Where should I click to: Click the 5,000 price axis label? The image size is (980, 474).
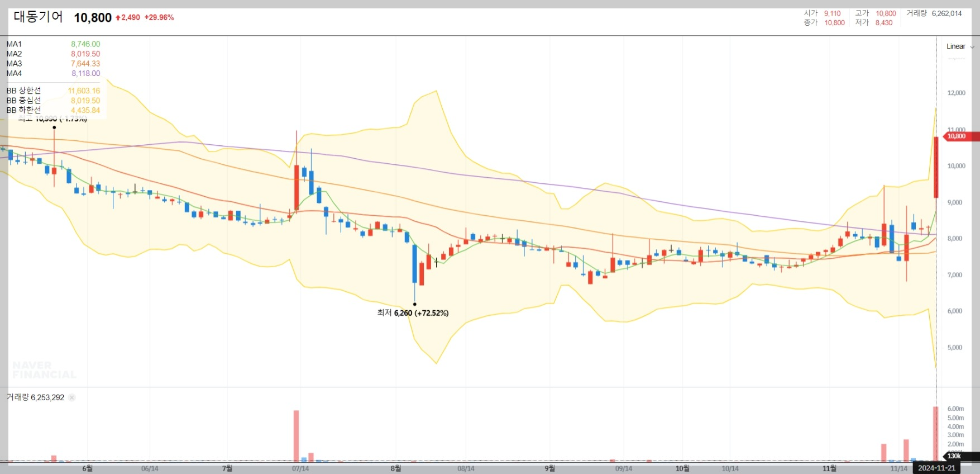(954, 347)
